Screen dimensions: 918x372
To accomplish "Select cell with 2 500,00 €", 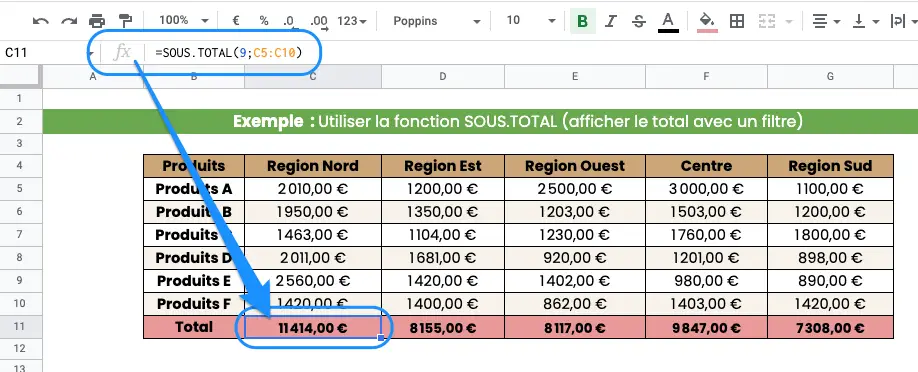I will click(x=575, y=189).
